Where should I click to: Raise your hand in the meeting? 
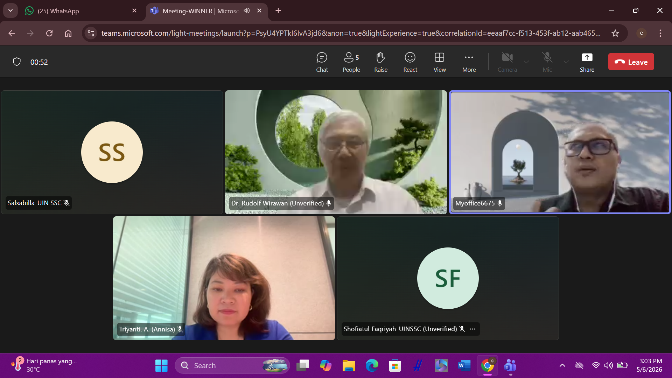click(381, 62)
